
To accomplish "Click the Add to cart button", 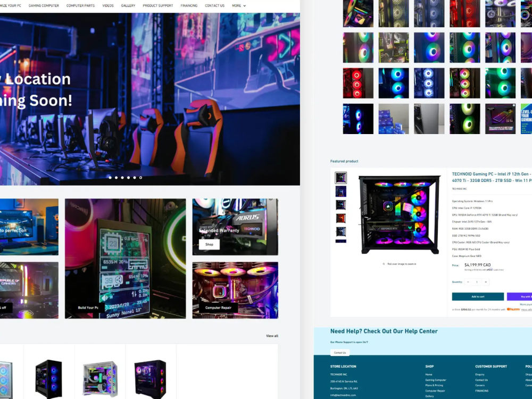I will point(478,296).
